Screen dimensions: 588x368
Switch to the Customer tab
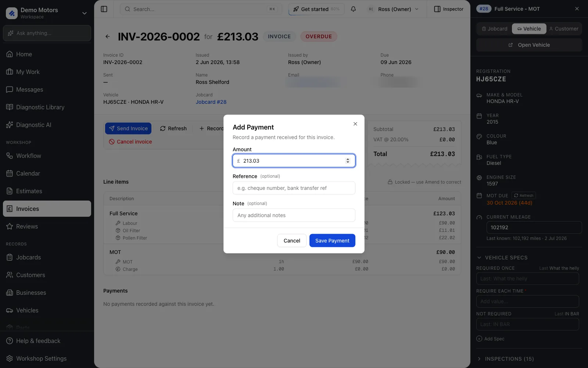point(564,29)
